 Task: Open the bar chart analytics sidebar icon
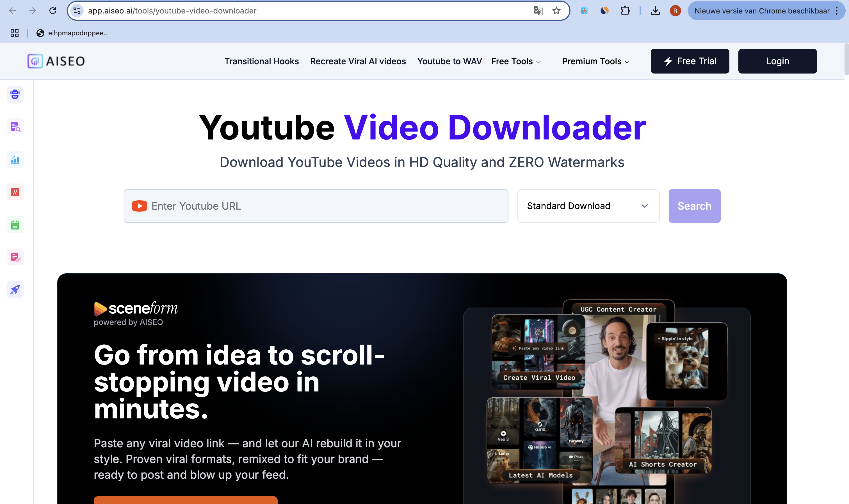[15, 159]
